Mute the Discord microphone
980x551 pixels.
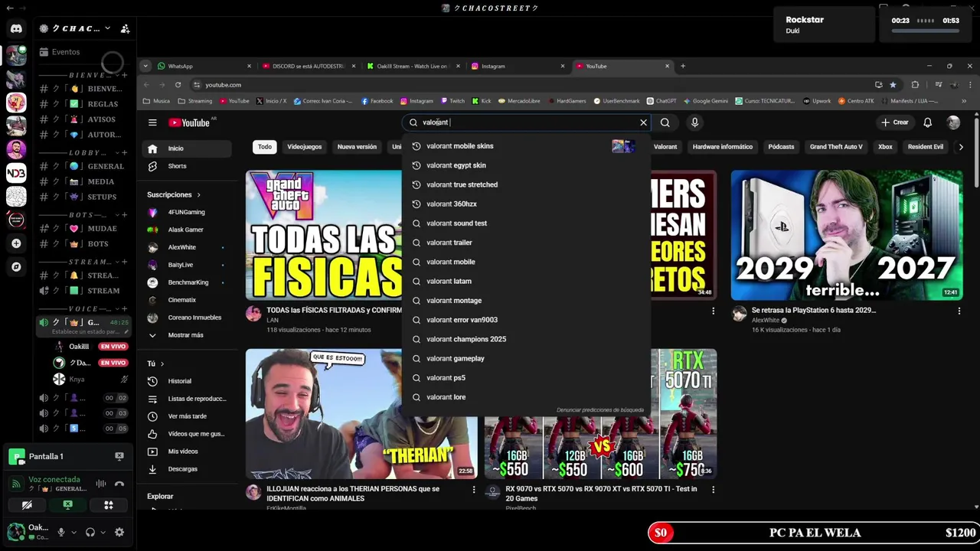(61, 532)
